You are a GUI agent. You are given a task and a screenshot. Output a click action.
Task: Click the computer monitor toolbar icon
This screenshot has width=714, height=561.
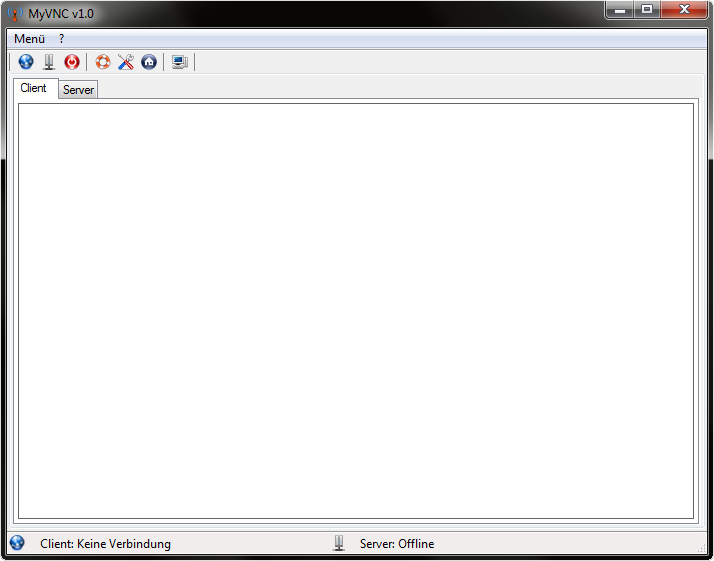[180, 62]
